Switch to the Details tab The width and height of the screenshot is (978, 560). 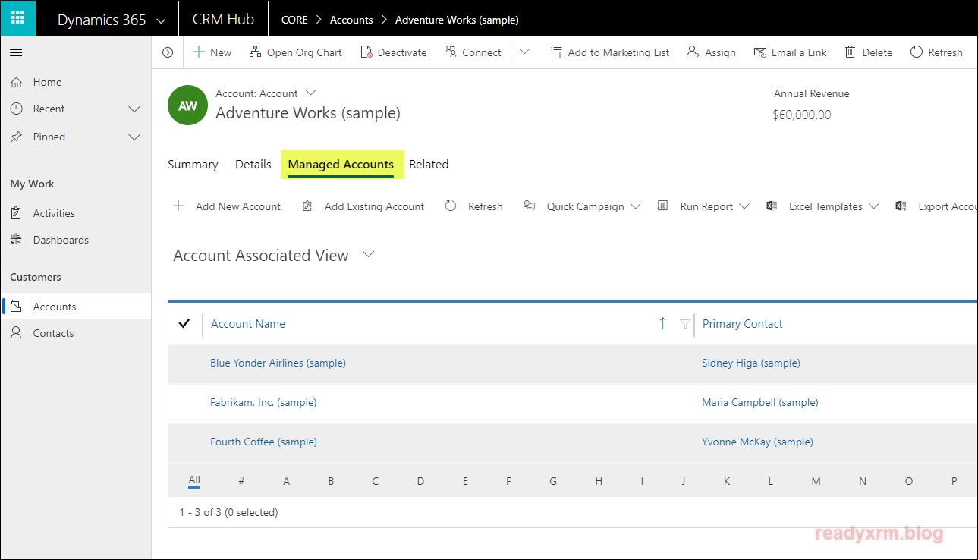pyautogui.click(x=253, y=165)
